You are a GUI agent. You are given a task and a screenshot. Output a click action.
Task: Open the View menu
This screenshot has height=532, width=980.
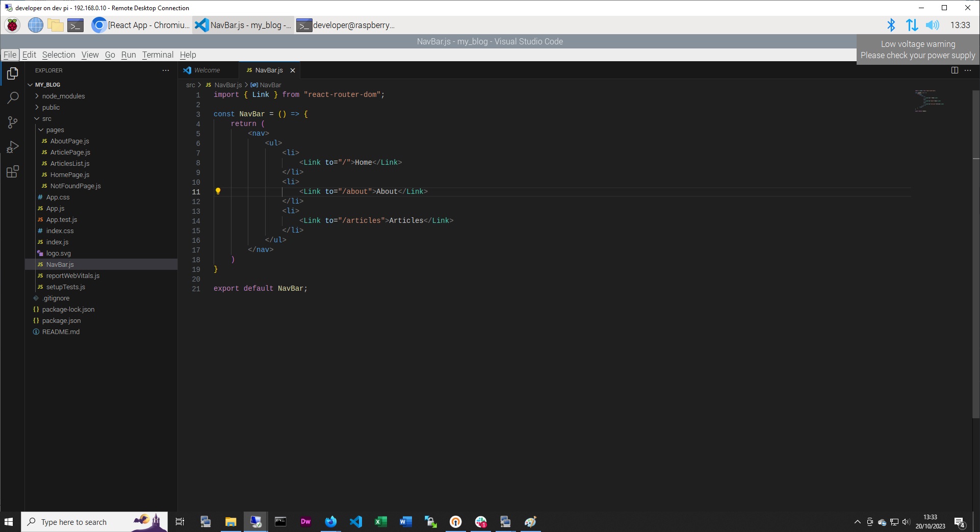tap(90, 55)
